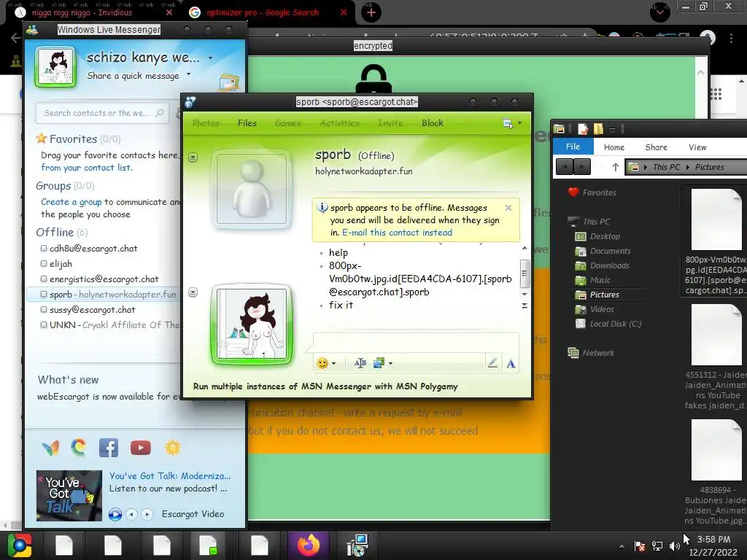Open the browser three-dot menu
Screen dimensions: 747x560
point(731,38)
